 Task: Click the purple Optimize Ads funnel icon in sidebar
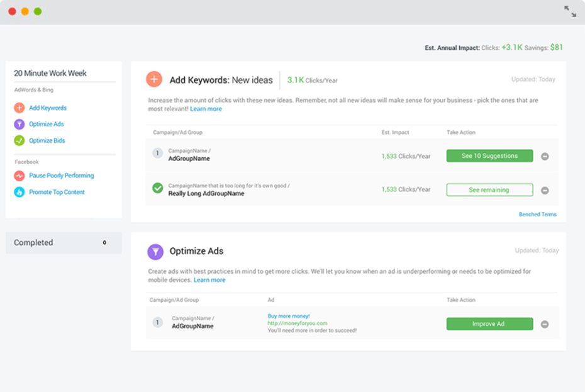click(x=19, y=124)
